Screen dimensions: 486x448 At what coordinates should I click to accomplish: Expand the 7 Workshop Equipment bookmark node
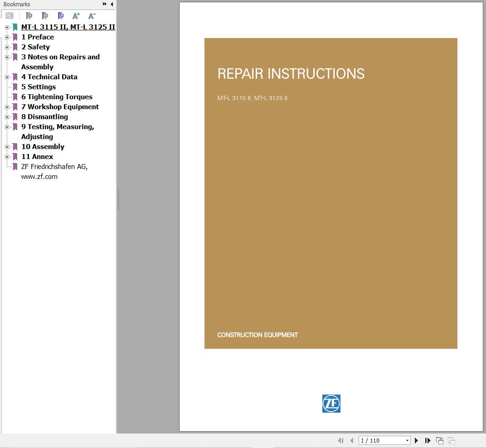pos(7,107)
